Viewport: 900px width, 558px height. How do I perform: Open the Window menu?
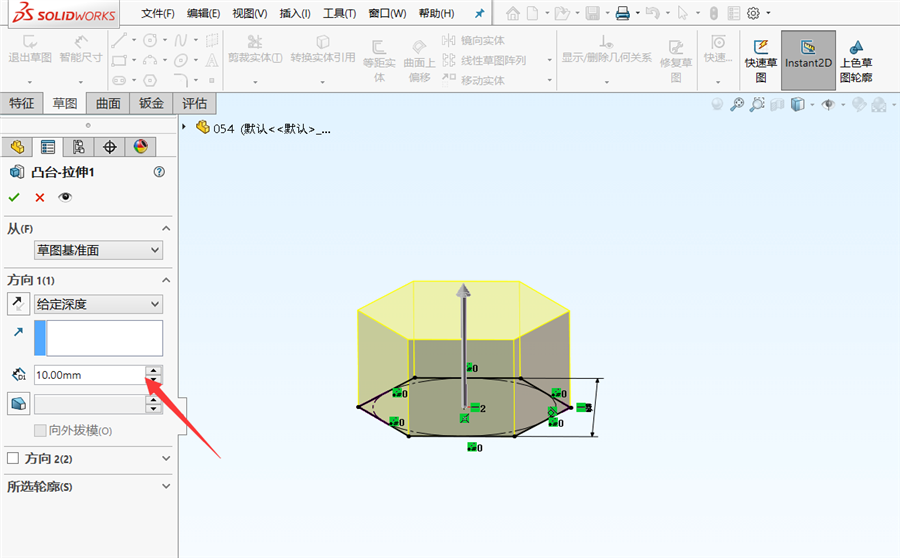pyautogui.click(x=387, y=13)
